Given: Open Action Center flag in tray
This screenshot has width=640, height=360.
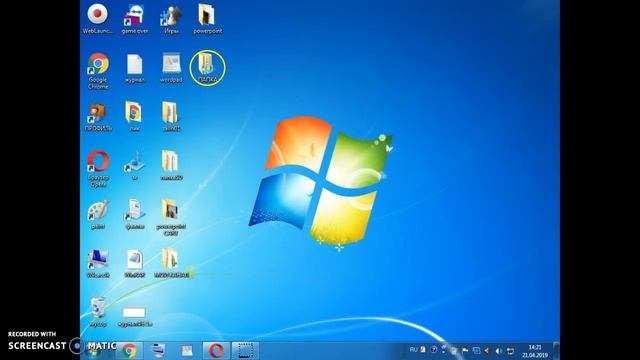Looking at the screenshot, I should tap(465, 350).
